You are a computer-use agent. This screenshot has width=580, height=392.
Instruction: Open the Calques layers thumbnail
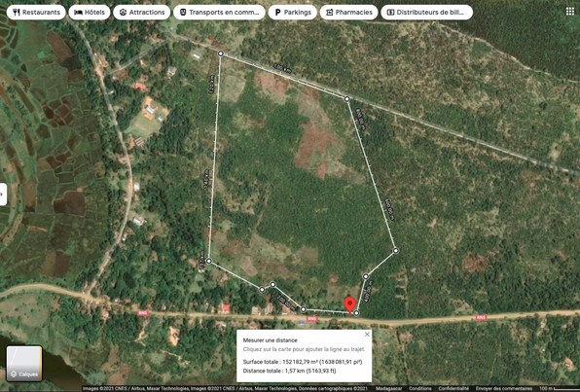(x=24, y=364)
